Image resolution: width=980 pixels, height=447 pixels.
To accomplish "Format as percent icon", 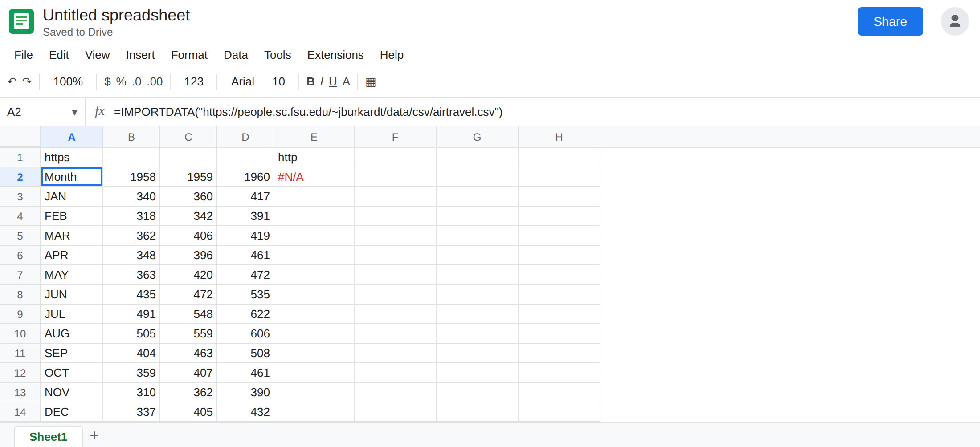I will (x=121, y=81).
